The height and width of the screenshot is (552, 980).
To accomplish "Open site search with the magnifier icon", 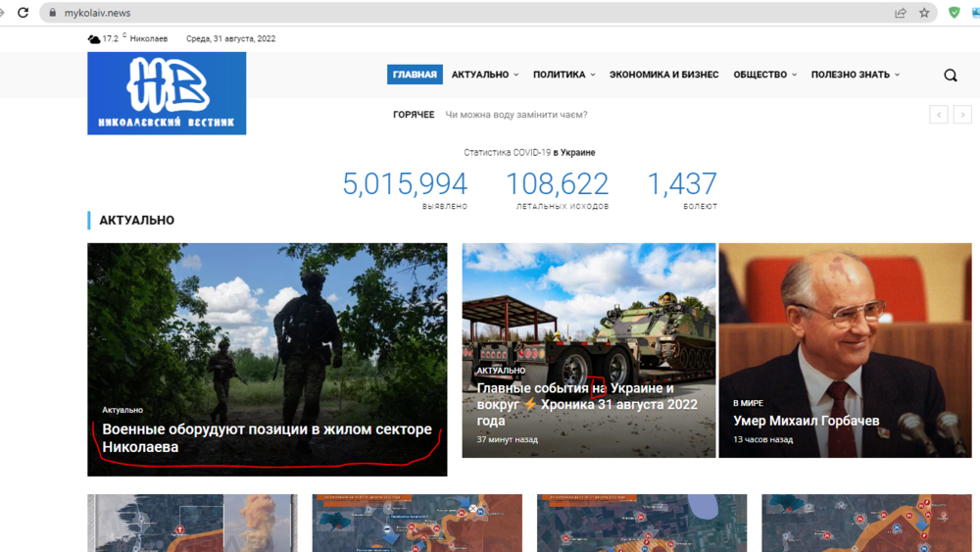I will 950,75.
